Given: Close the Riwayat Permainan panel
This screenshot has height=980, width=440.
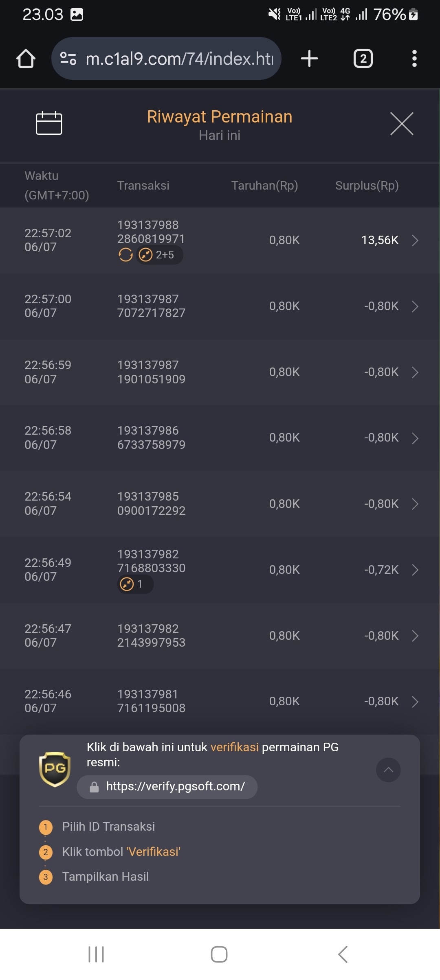Looking at the screenshot, I should point(402,123).
